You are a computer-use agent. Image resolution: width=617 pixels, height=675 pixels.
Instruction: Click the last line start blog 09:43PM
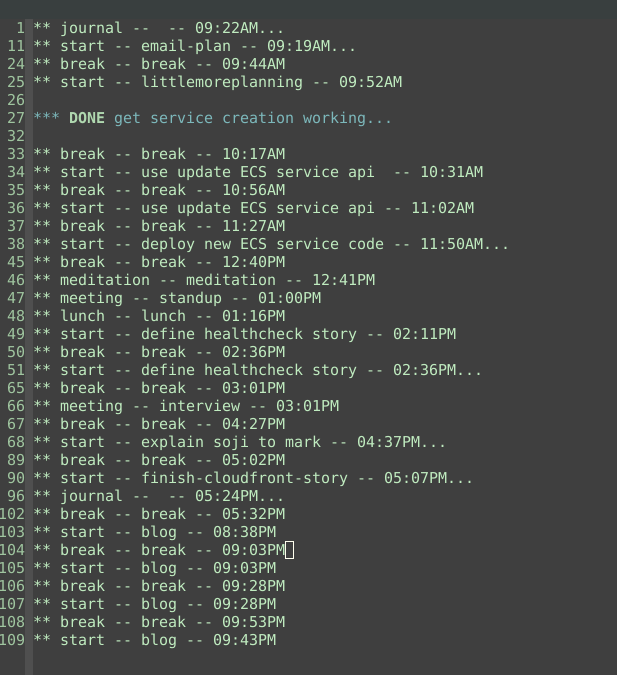(x=155, y=640)
